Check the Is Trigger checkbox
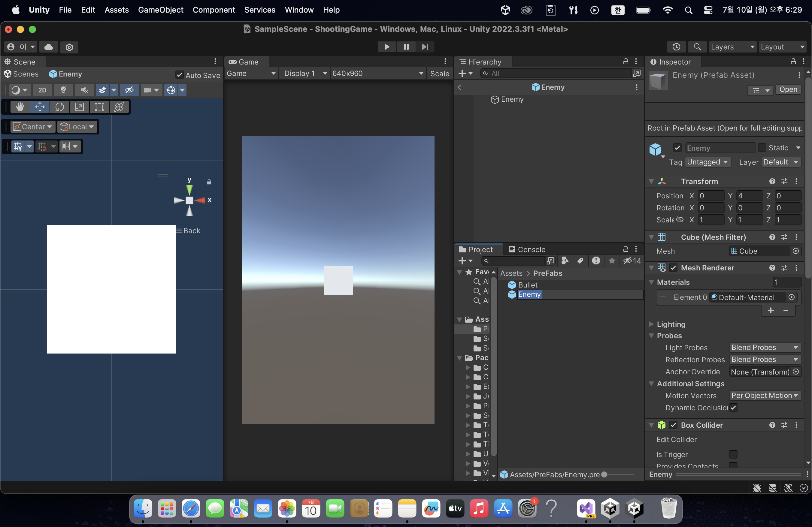Viewport: 812px width, 527px height. (x=733, y=454)
